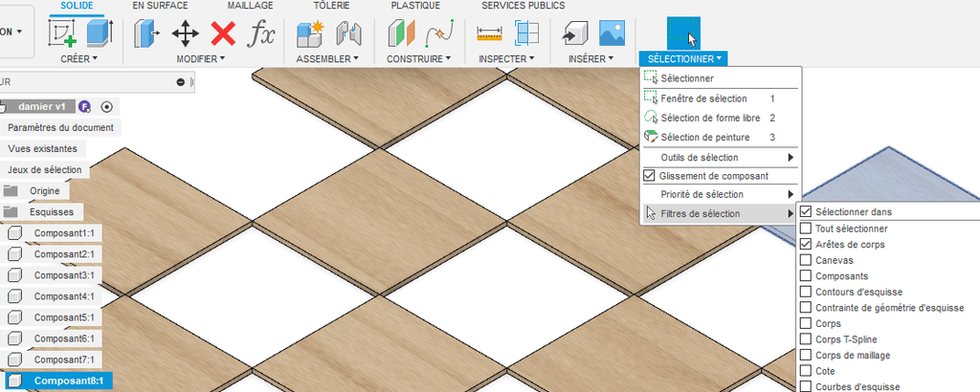980x392 pixels.
Task: Open the MODIFIER dropdown
Action: (201, 58)
